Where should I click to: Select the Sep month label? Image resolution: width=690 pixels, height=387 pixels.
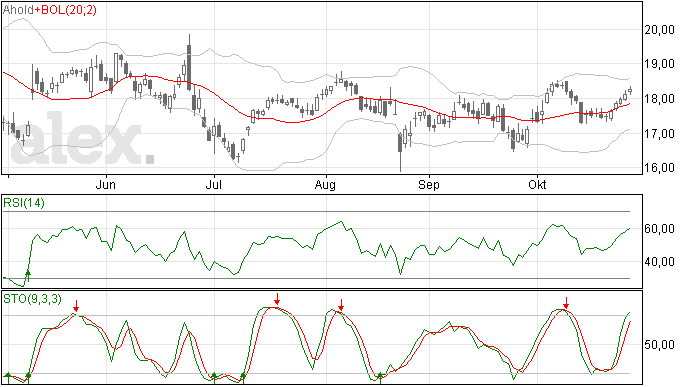pyautogui.click(x=429, y=185)
